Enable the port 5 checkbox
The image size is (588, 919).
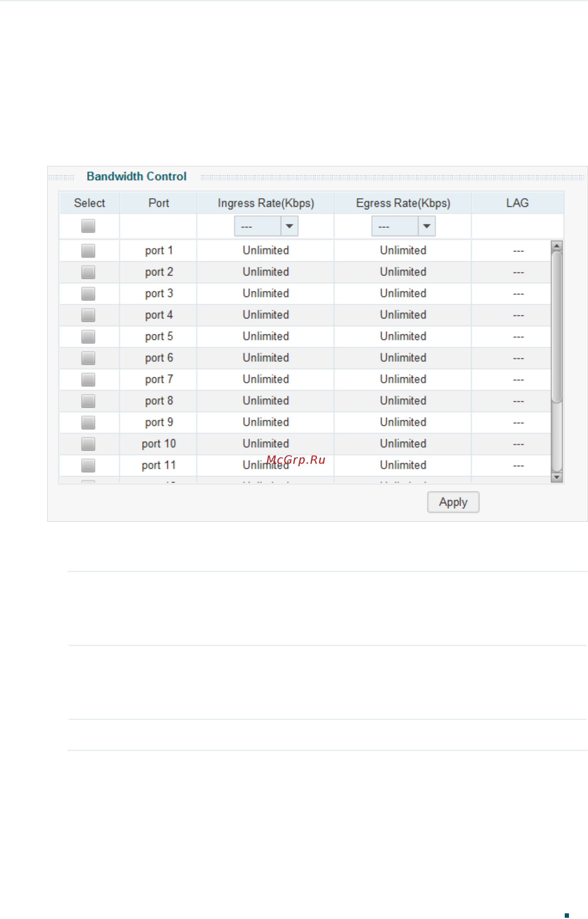point(88,337)
